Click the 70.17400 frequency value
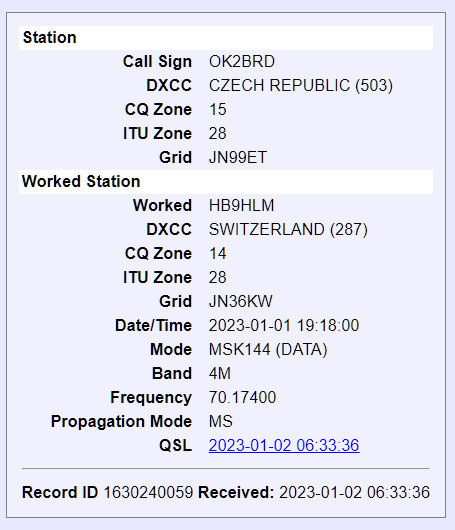Image resolution: width=455 pixels, height=530 pixels. coord(242,398)
